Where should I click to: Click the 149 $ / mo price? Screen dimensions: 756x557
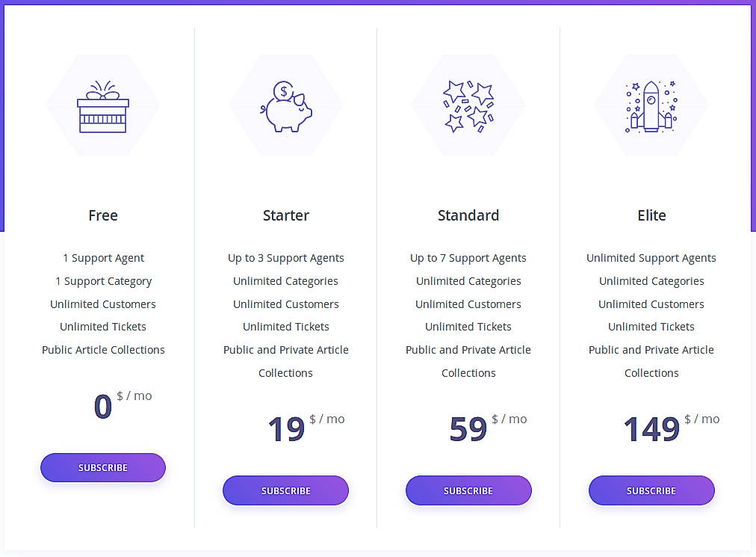coord(652,429)
